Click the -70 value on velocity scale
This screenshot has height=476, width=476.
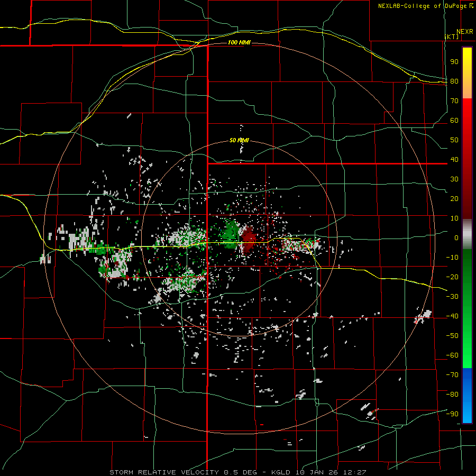click(x=452, y=374)
